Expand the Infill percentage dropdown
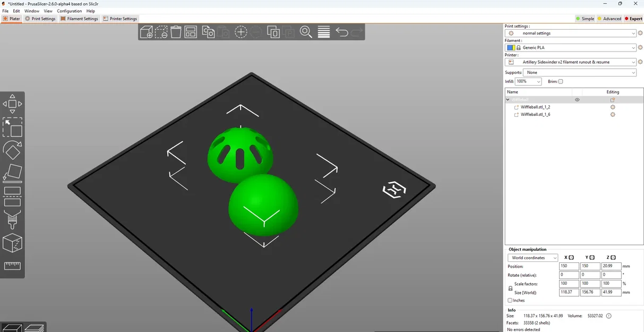644x332 pixels. (528, 81)
